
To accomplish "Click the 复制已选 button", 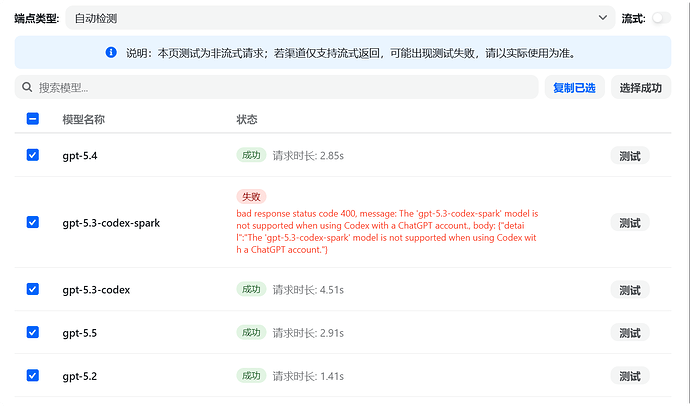I will (574, 88).
